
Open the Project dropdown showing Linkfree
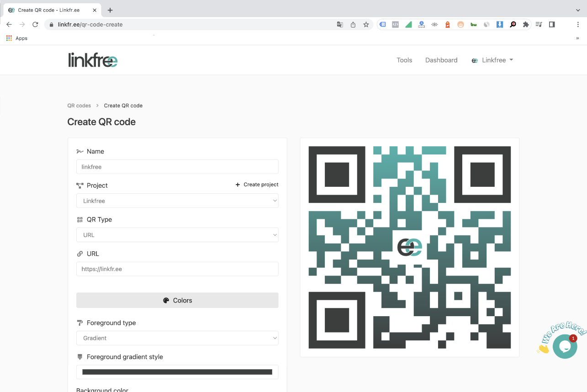[x=177, y=201]
